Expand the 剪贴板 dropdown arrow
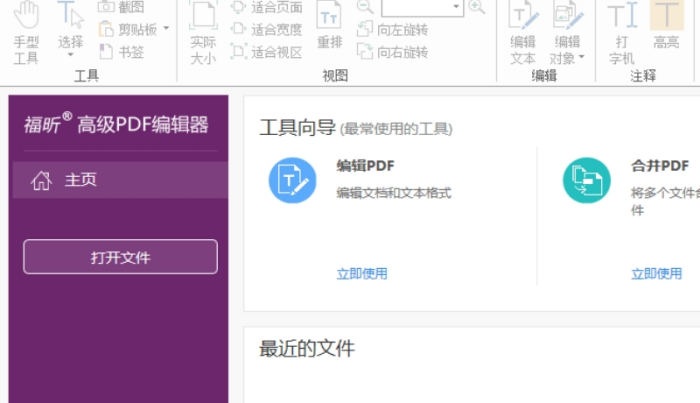The image size is (700, 403). point(166,28)
